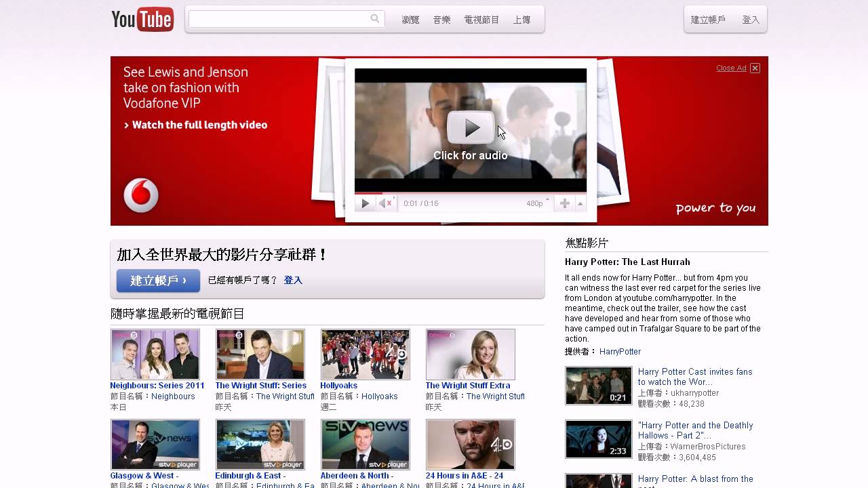
Task: Click the Hollyoaks show name link after 節目名稱
Action: tap(380, 396)
